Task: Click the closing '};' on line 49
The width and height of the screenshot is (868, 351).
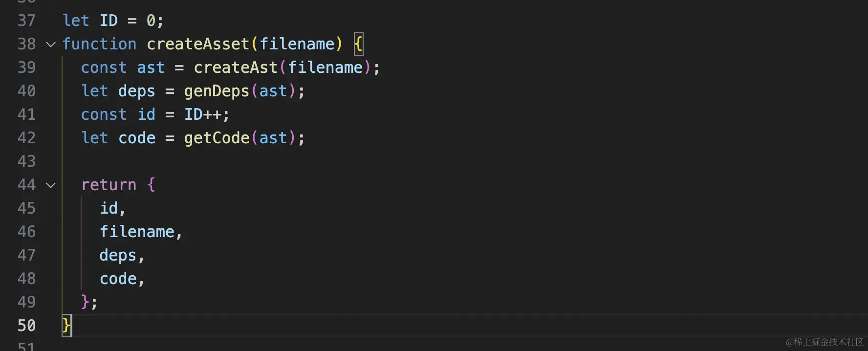Action: click(89, 302)
